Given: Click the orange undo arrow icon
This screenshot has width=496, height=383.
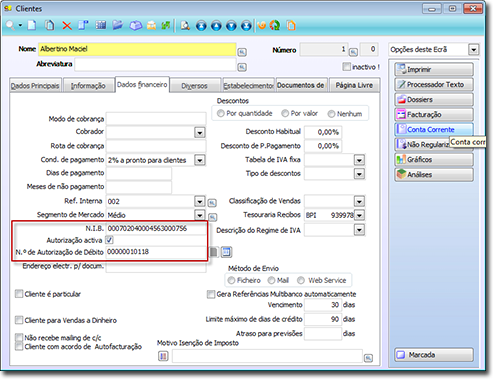Looking at the screenshot, I should point(262,26).
